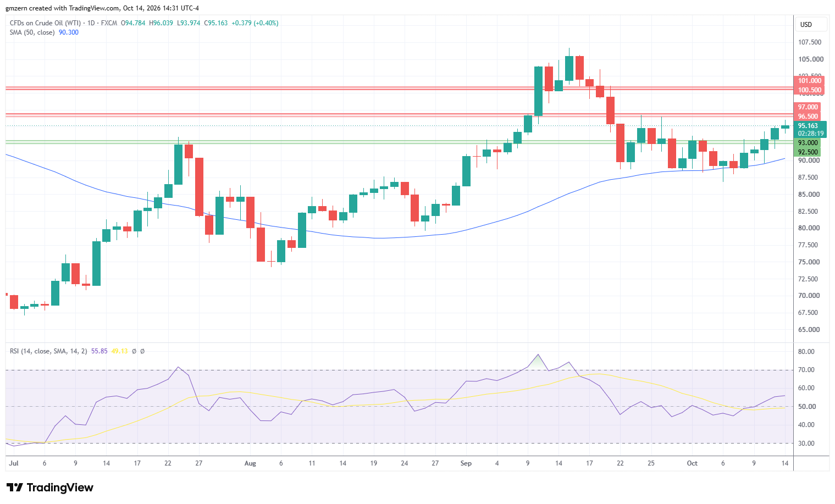The height and width of the screenshot is (504, 835).
Task: Click the bar countdown timer 02:28:19
Action: click(x=811, y=134)
